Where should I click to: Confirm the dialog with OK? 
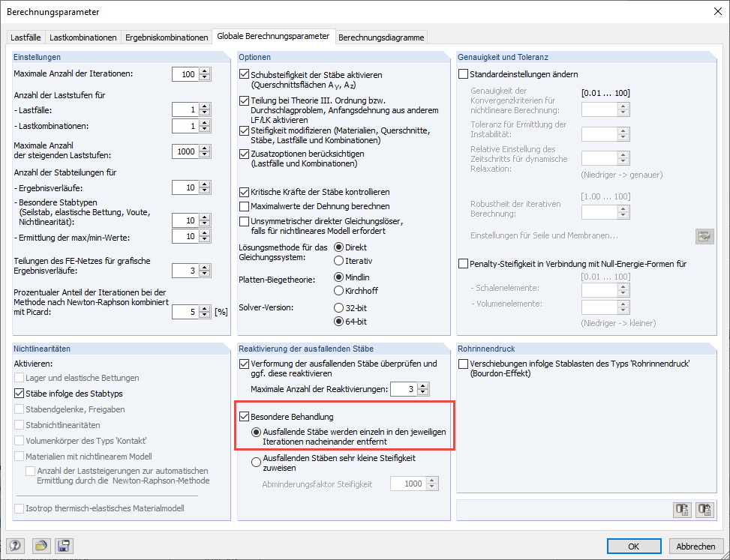[634, 546]
